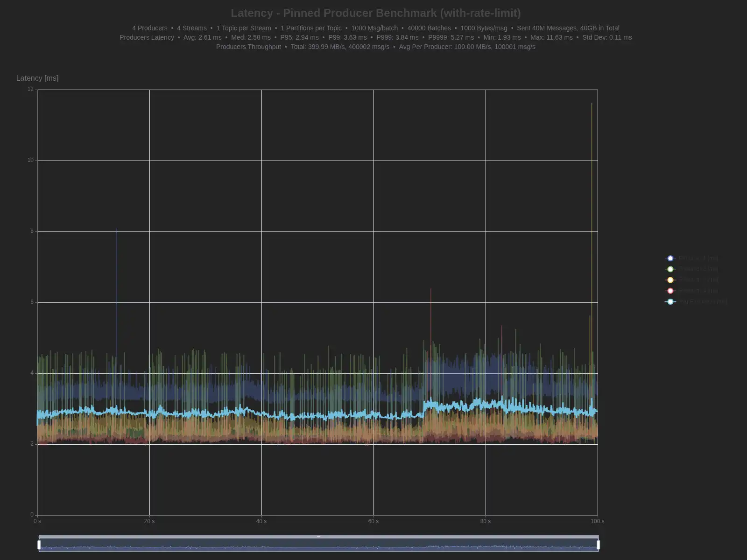The image size is (747, 560).
Task: Click the right handle of the zoom slider
Action: [598, 545]
